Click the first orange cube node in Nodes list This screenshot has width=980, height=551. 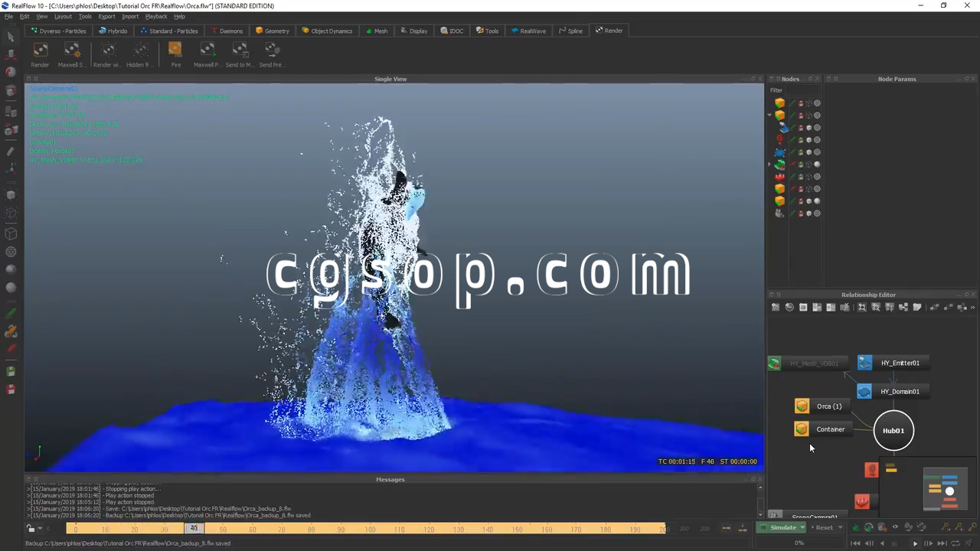click(779, 103)
